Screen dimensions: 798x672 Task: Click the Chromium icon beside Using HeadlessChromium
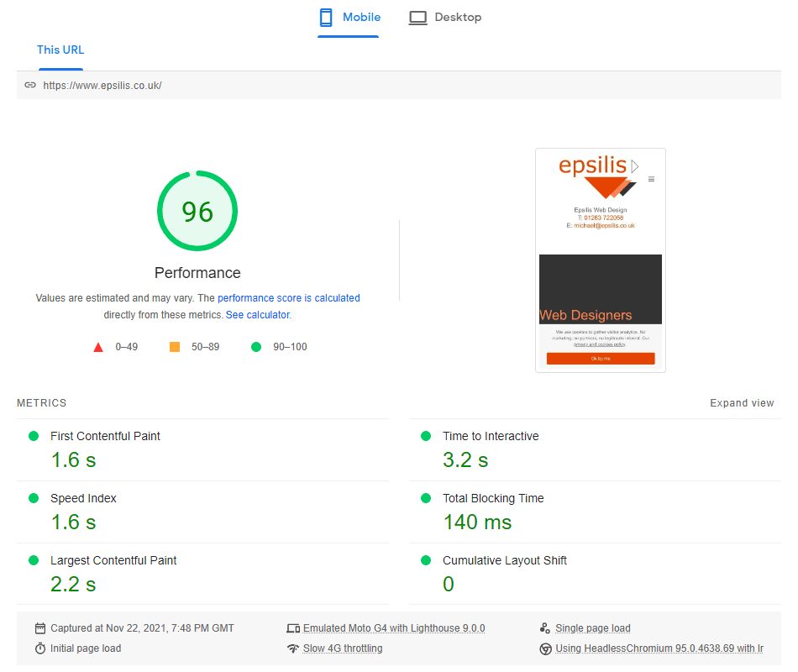point(545,649)
